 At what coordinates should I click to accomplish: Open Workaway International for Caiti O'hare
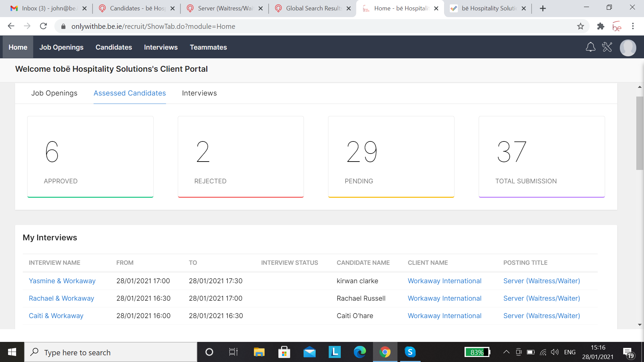444,316
